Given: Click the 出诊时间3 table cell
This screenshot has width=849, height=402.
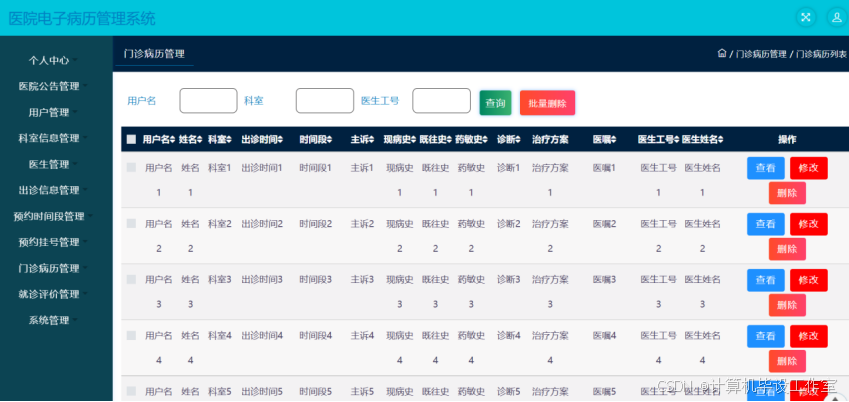Looking at the screenshot, I should [262, 280].
